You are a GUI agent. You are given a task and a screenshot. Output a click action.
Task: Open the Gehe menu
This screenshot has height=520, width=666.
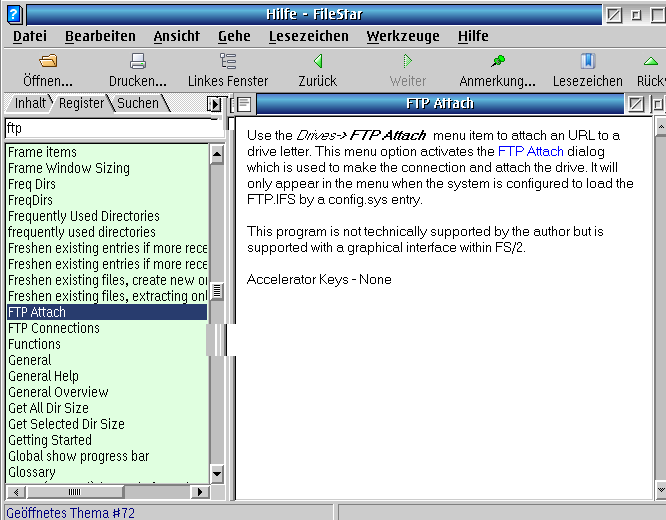tap(234, 36)
